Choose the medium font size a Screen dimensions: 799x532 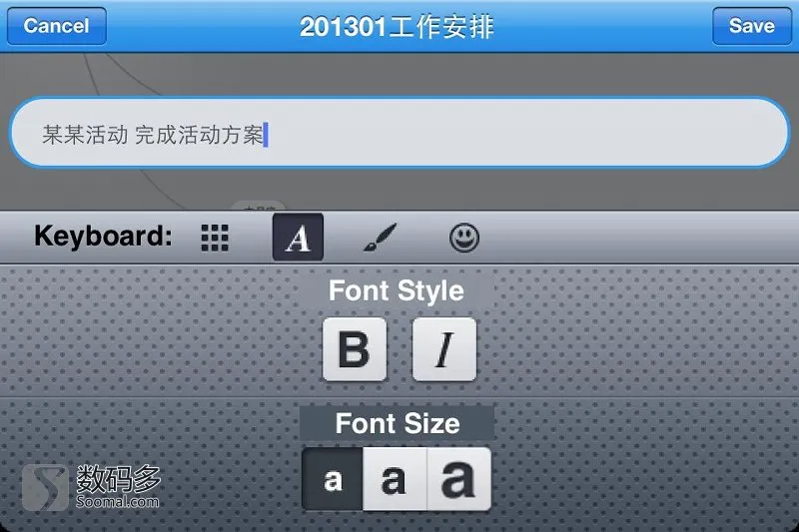[x=395, y=479]
